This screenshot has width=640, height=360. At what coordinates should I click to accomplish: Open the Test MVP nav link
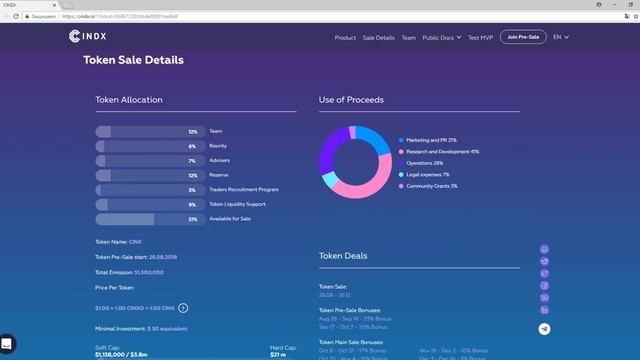480,38
